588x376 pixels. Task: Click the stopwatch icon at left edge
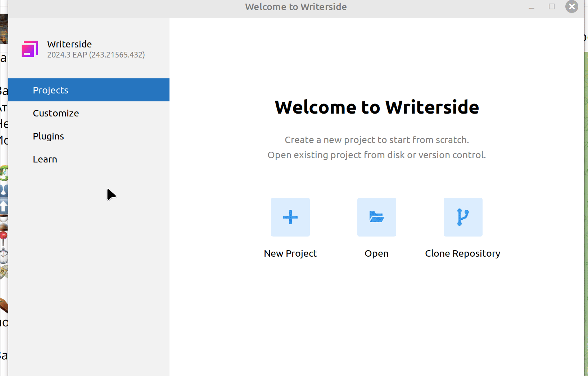[x=4, y=256]
